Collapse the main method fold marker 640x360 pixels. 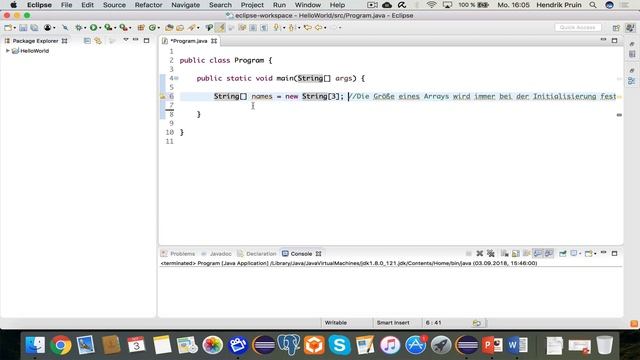[x=176, y=78]
